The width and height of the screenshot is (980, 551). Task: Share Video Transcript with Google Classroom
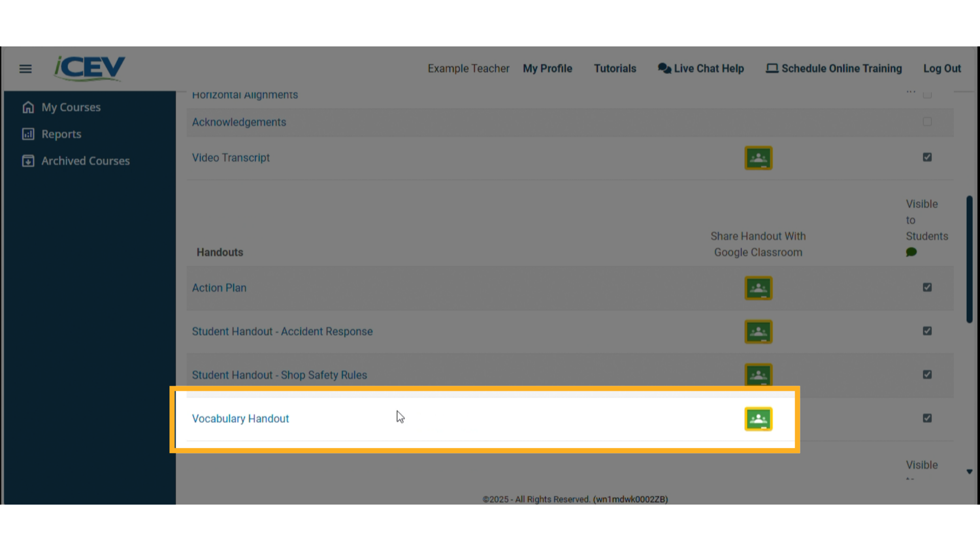tap(758, 158)
